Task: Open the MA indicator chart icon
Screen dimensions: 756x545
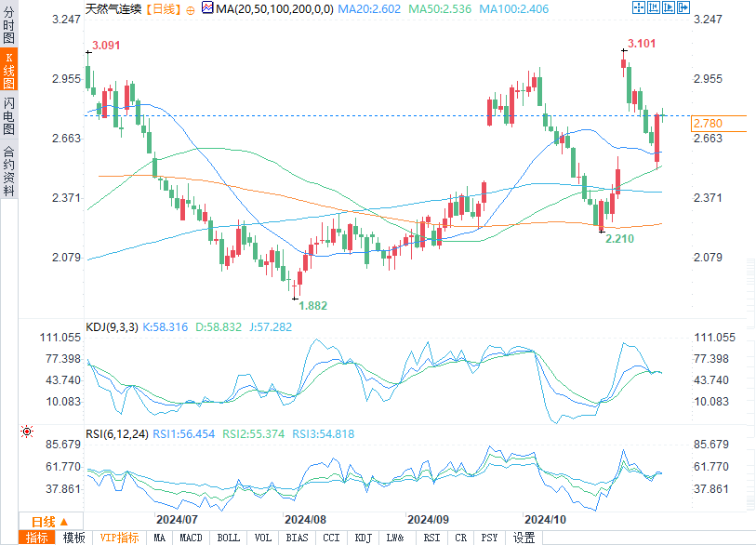Action: click(x=207, y=7)
